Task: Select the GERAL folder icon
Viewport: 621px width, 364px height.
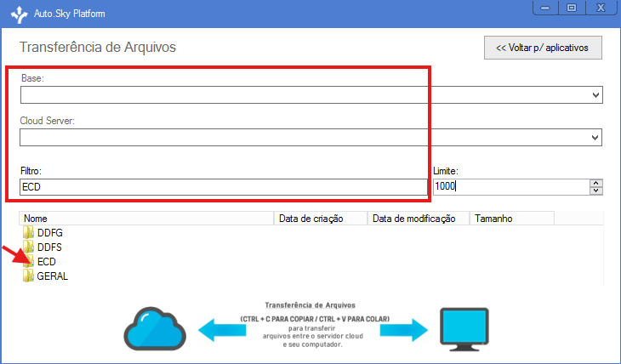Action: click(28, 276)
